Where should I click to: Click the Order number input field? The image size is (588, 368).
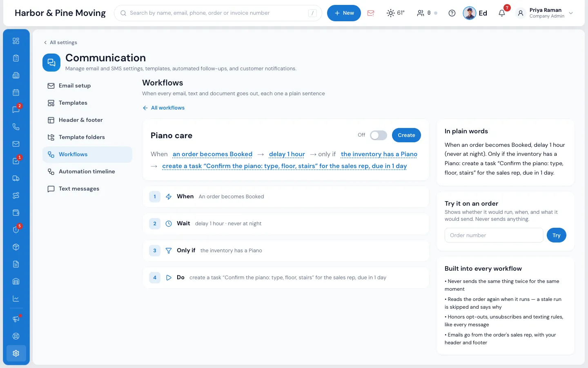coord(494,235)
